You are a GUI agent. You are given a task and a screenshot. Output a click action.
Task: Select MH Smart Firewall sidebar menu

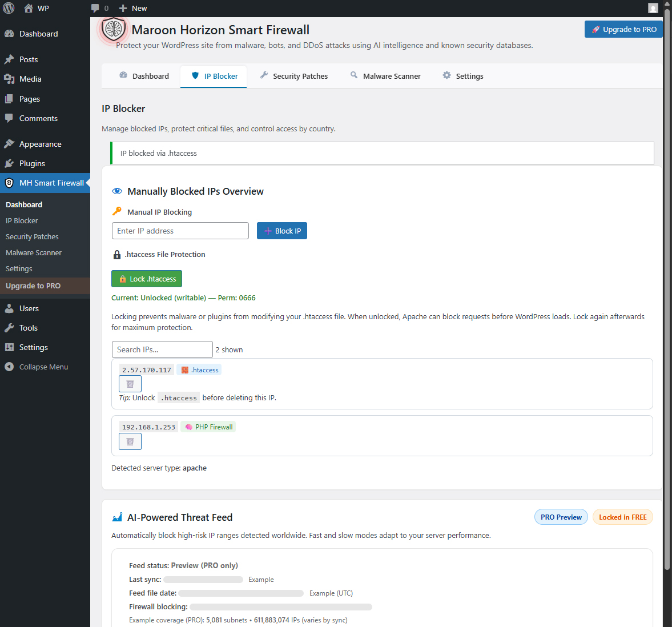45,183
